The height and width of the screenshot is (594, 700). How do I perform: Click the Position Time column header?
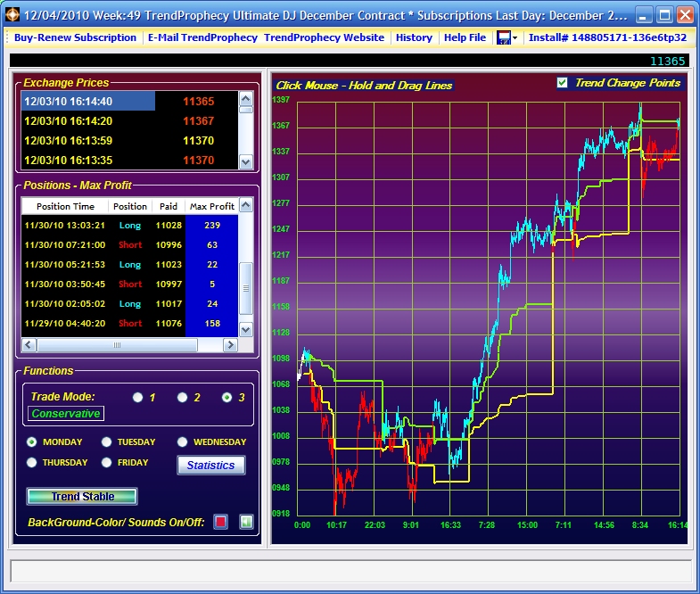(65, 206)
